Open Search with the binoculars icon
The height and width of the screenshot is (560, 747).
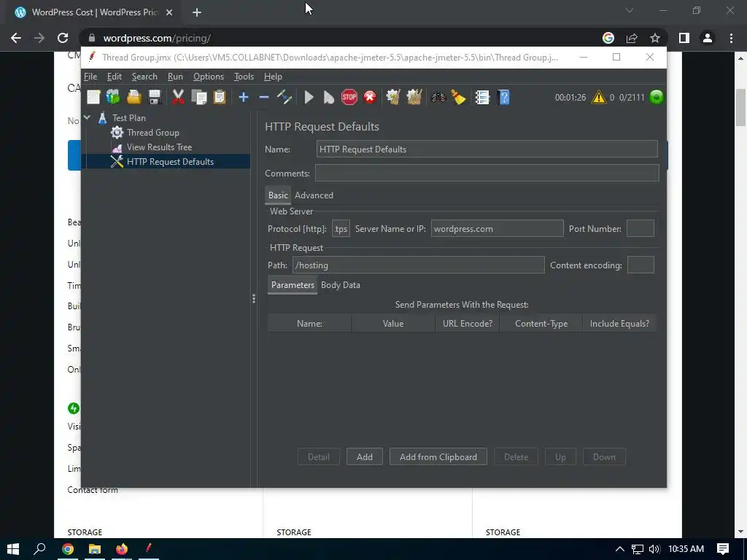click(x=438, y=97)
